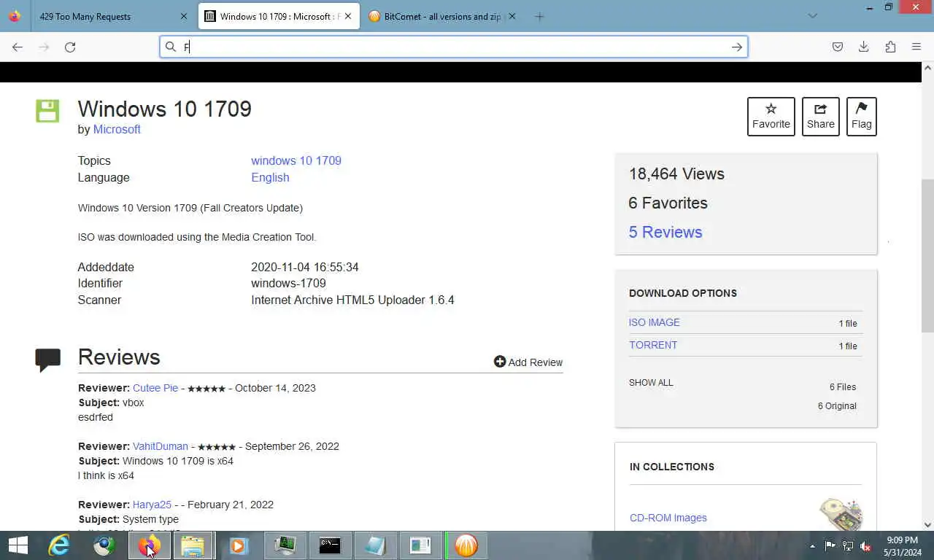
Task: Reload the current page
Action: point(70,47)
